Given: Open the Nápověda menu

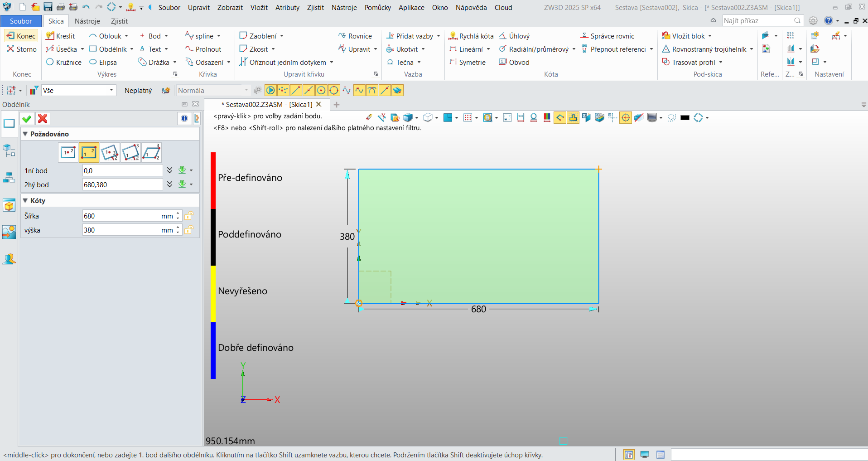Looking at the screenshot, I should [471, 7].
